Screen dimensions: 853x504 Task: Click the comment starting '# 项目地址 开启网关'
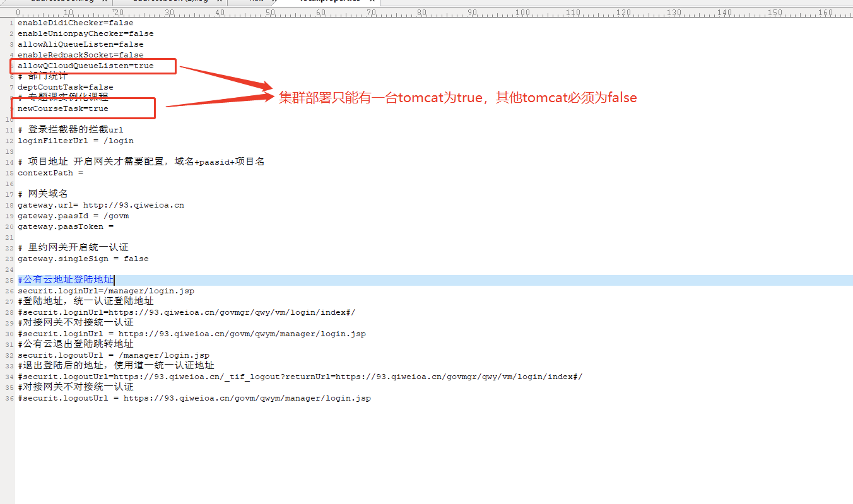coord(141,162)
